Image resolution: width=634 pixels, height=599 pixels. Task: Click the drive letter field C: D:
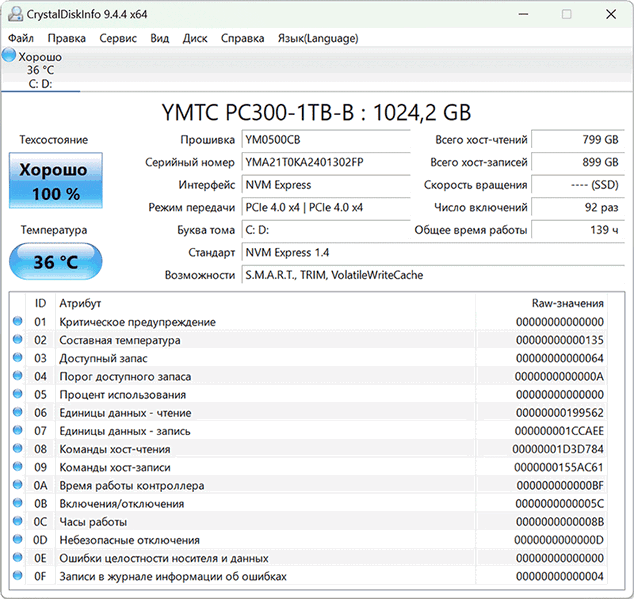[x=326, y=231]
